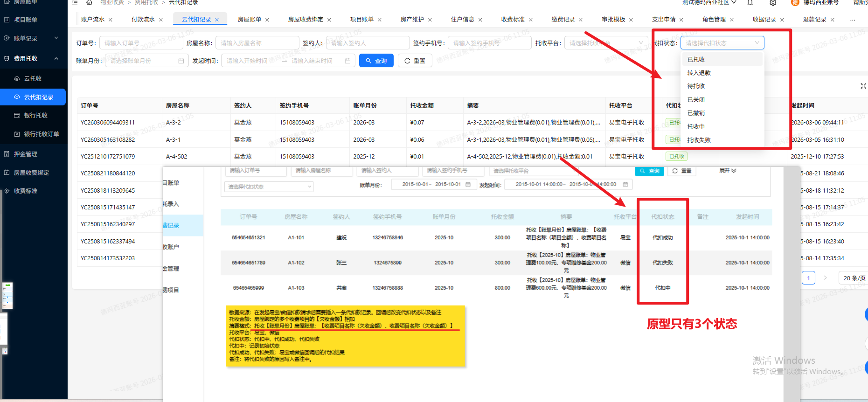Open the 托收平台 dropdown
Screen dimensions: 868x402
[605, 43]
